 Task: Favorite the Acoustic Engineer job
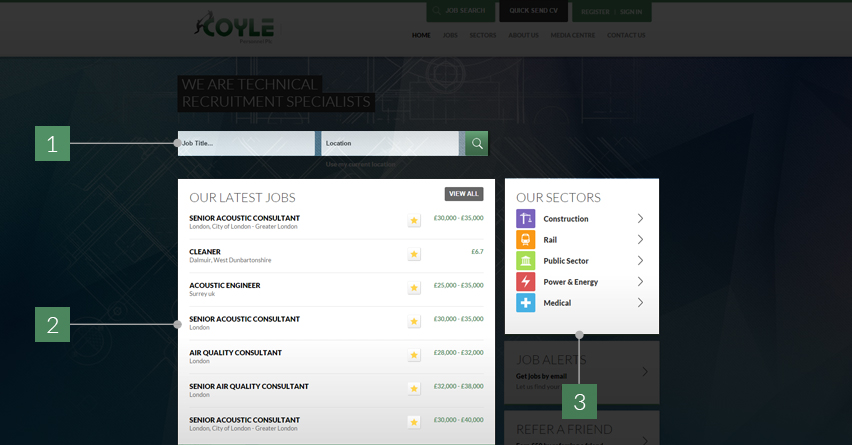(414, 288)
